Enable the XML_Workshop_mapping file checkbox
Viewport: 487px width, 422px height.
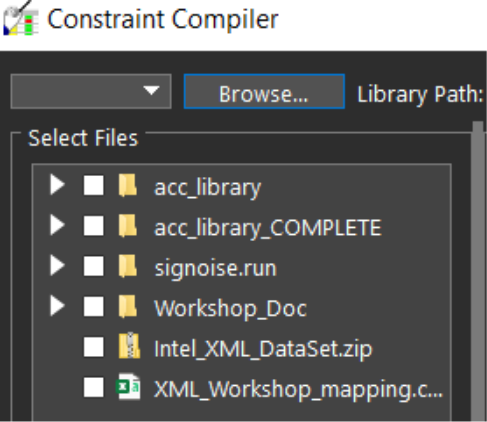93,387
